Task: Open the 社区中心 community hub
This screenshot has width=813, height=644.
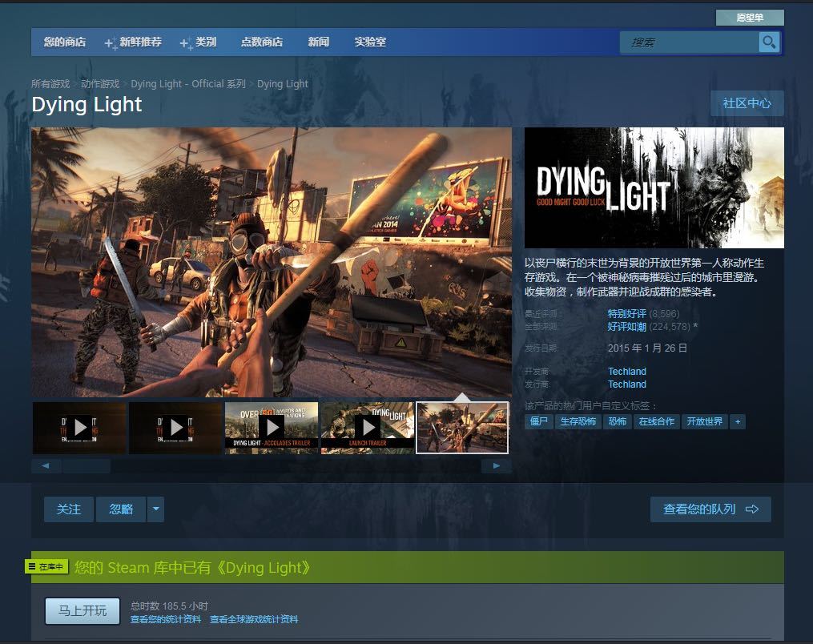Action: pos(747,103)
